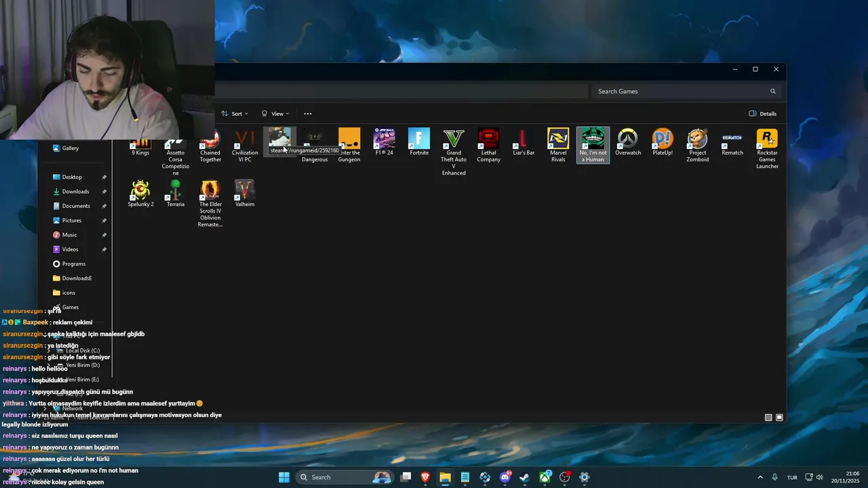This screenshot has width=868, height=488.
Task: Select the F1 24 game shortcut
Action: point(384,142)
